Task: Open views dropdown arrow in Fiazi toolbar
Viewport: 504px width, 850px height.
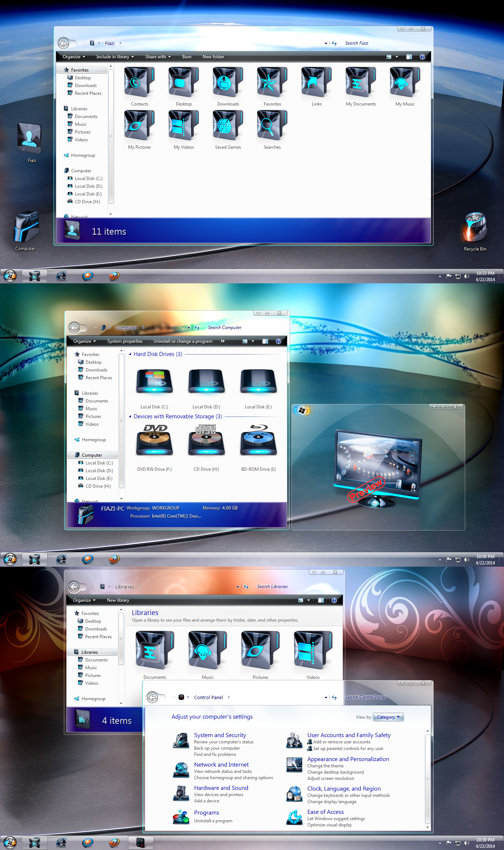Action: click(x=397, y=57)
